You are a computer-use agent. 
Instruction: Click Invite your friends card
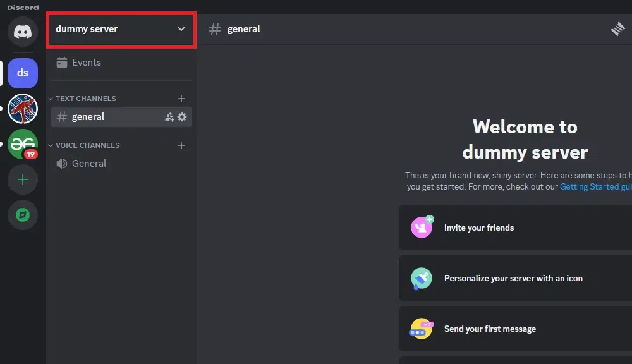tap(516, 227)
